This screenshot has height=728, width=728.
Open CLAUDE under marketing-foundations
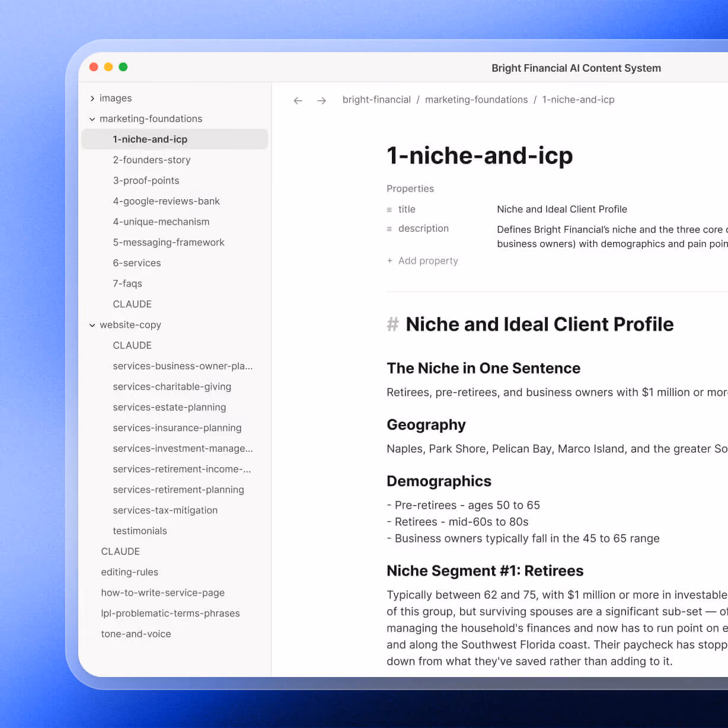(x=132, y=304)
